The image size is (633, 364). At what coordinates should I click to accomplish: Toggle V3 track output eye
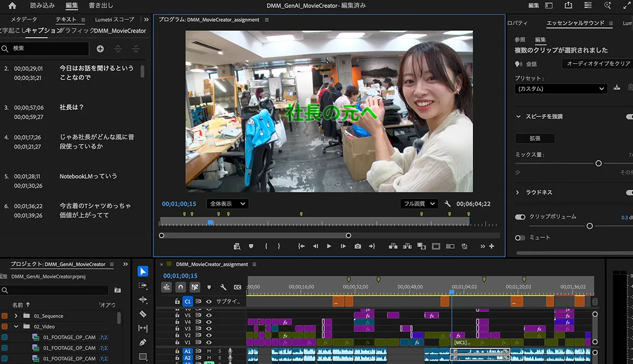[209, 328]
